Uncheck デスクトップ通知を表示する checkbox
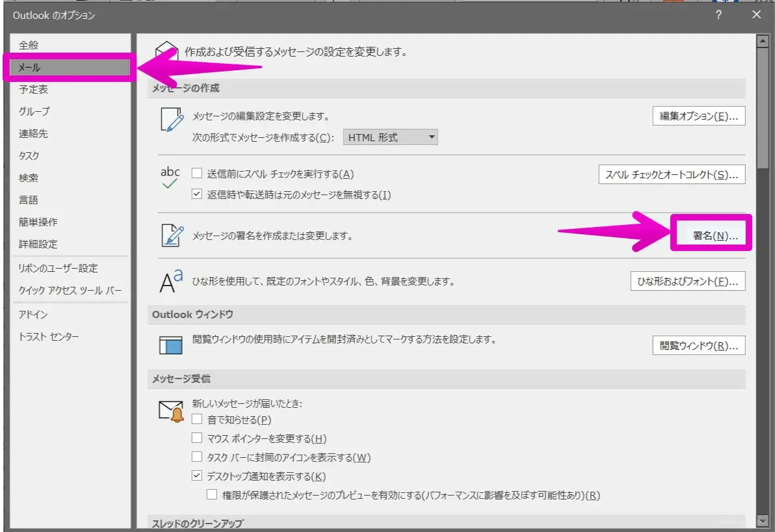The height and width of the screenshot is (532, 775). [197, 475]
